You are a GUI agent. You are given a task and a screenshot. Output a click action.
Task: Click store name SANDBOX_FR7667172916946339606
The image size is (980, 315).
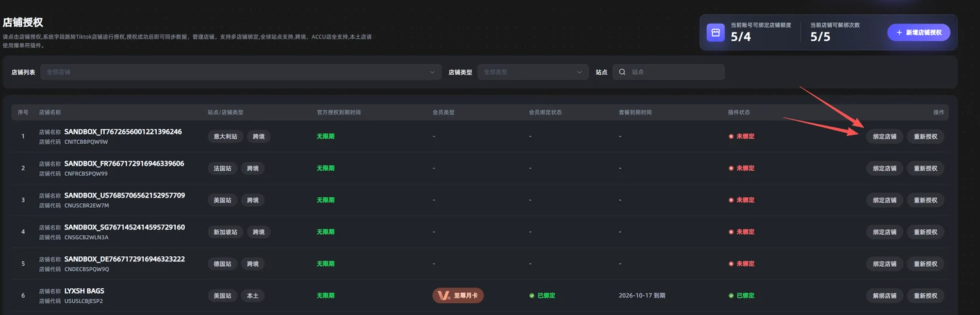[x=124, y=163]
